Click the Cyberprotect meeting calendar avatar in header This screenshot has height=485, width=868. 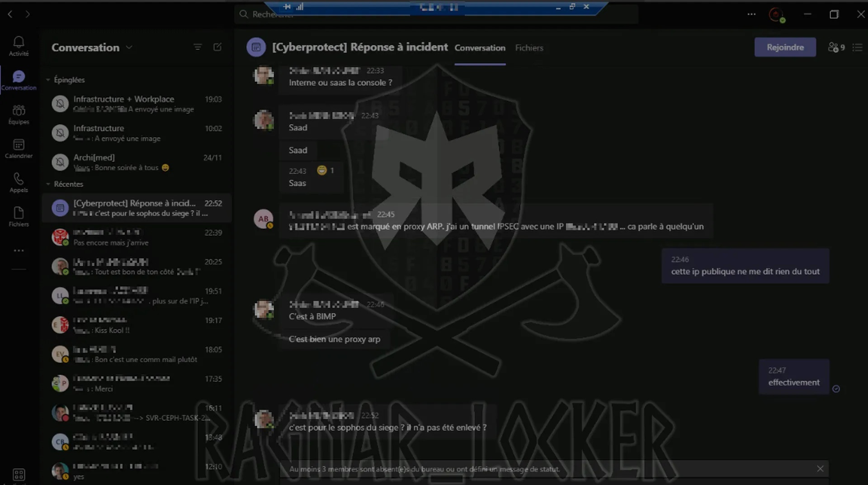(256, 47)
